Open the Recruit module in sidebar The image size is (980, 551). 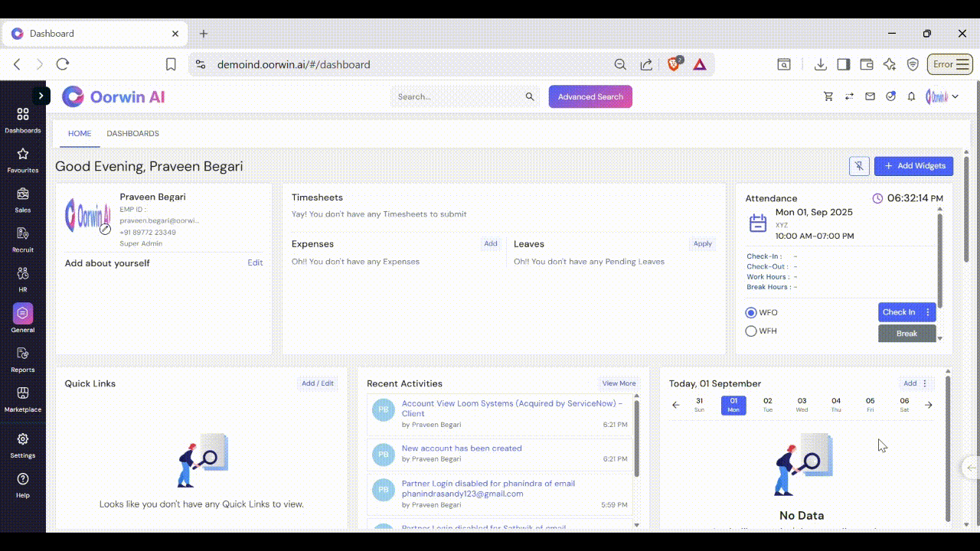point(23,233)
